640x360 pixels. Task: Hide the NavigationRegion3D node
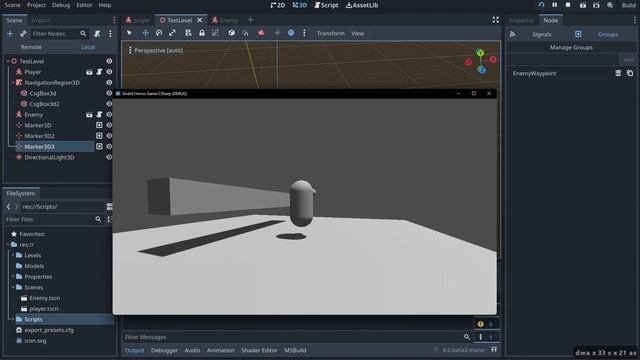click(109, 82)
